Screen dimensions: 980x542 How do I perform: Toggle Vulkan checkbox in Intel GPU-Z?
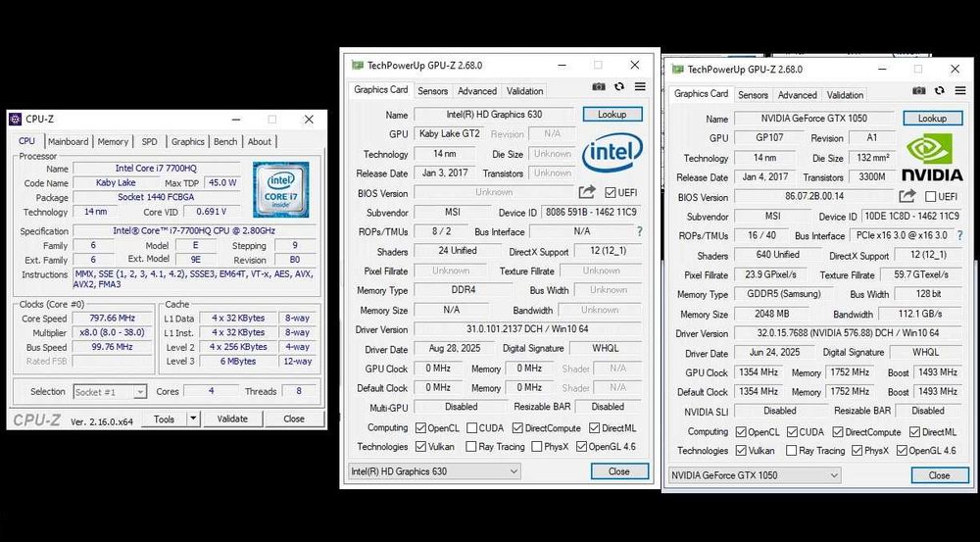pyautogui.click(x=420, y=447)
